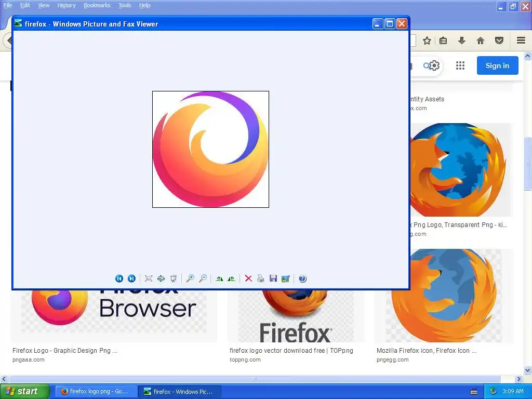The height and width of the screenshot is (399, 532).
Task: Click the system tray pen tablet icon
Action: tap(494, 391)
